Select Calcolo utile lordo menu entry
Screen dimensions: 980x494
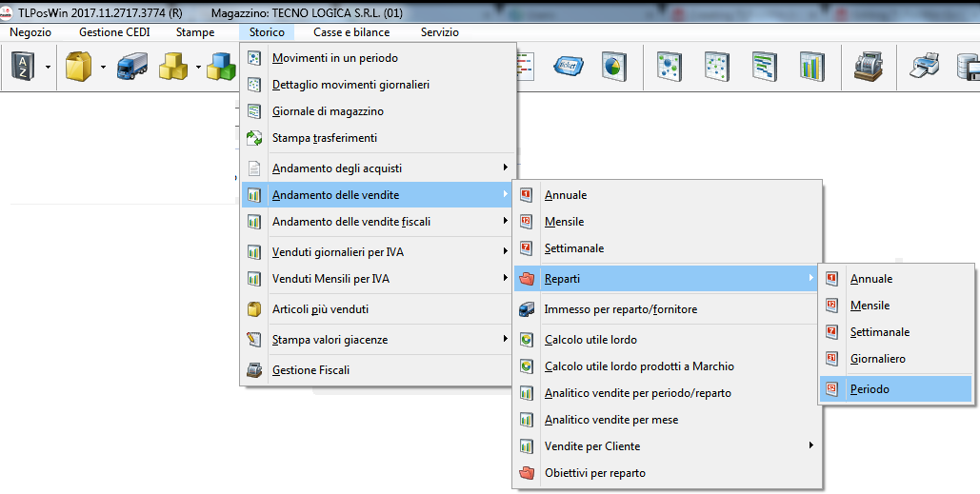point(590,340)
